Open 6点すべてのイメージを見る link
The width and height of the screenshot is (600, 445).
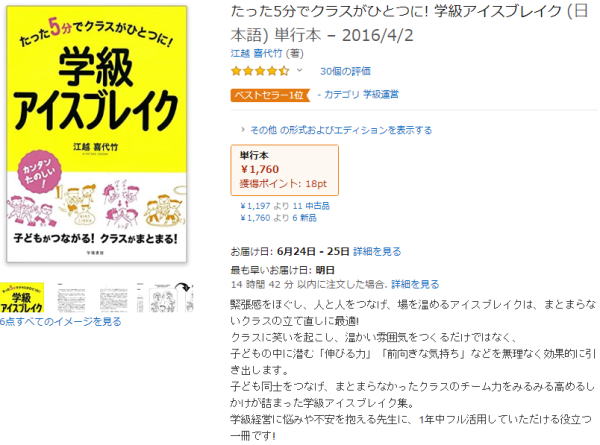click(60, 321)
